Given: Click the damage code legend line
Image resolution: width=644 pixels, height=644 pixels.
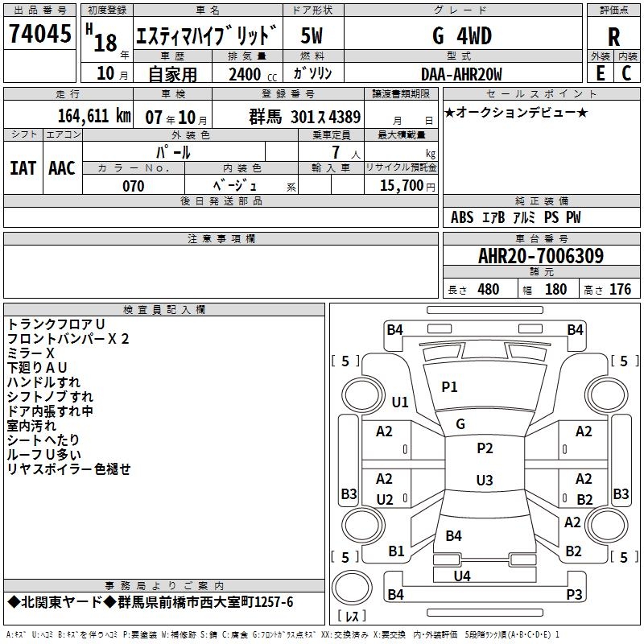Looking at the screenshot, I should (x=283, y=634).
